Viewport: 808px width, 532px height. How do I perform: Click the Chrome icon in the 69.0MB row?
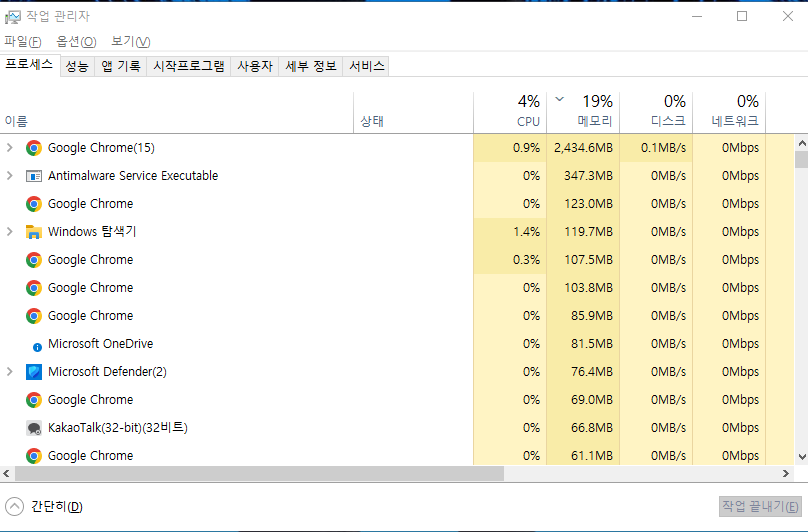(34, 400)
